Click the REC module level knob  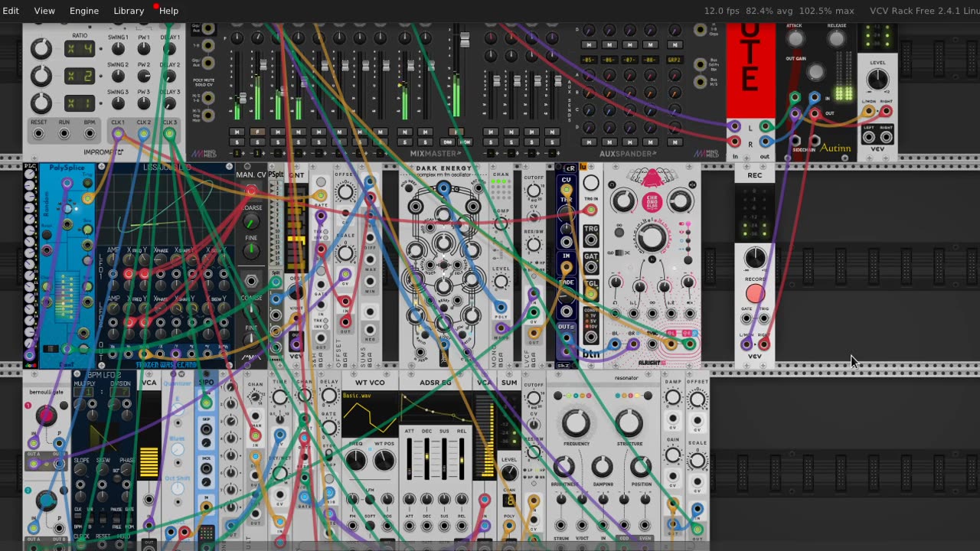[755, 258]
